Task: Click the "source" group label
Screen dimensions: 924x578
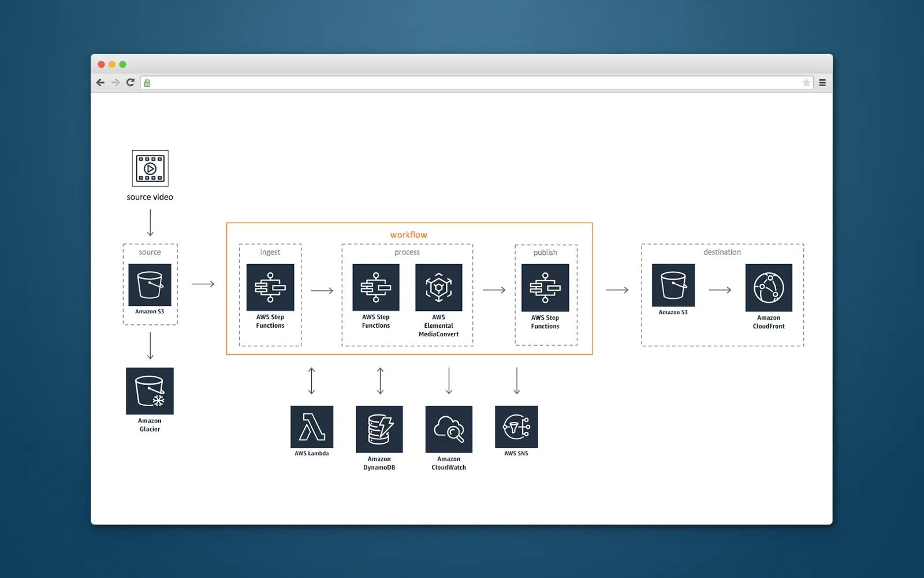Action: (150, 252)
